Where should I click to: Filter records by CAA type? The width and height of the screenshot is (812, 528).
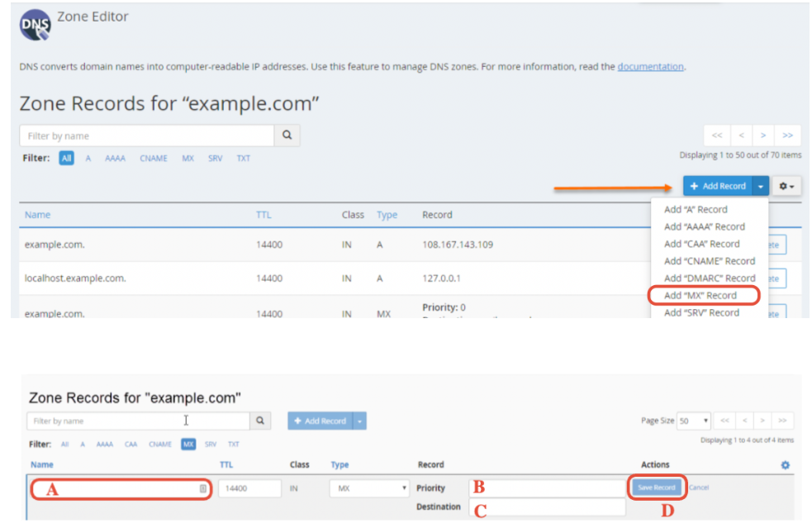pos(131,445)
